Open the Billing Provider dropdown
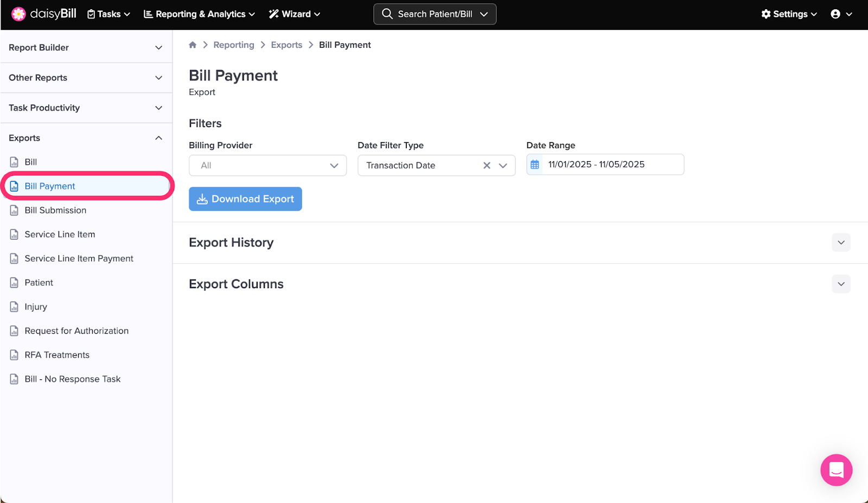This screenshot has height=503, width=868. coord(267,165)
